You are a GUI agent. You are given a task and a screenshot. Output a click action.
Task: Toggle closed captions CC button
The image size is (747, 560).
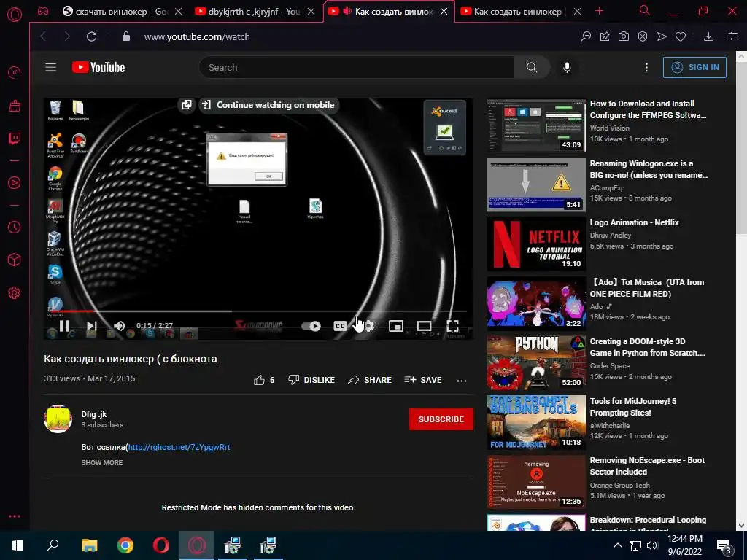tap(340, 326)
